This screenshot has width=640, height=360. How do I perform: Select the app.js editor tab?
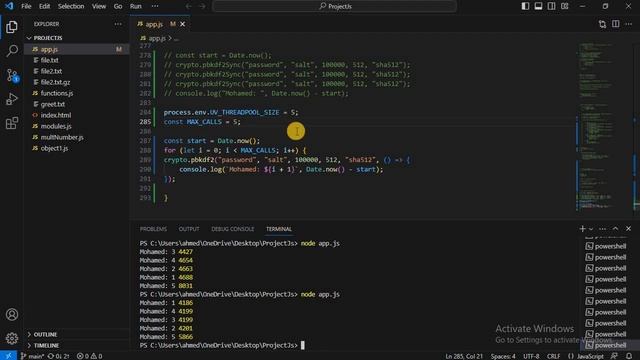(x=159, y=24)
